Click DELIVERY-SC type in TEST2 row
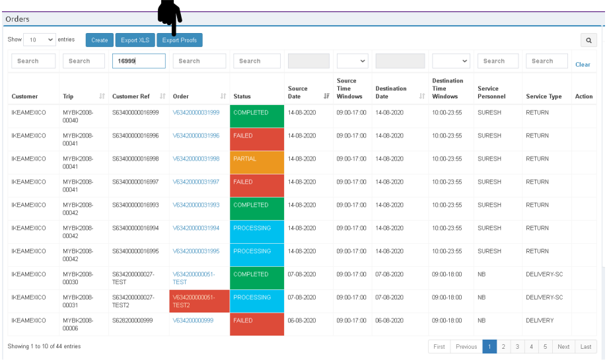The height and width of the screenshot is (364, 609). click(544, 297)
